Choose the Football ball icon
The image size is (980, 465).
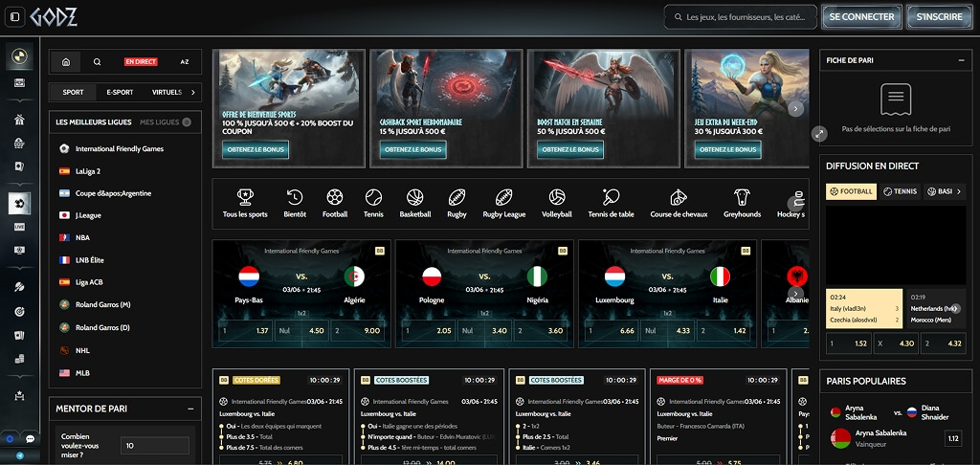335,197
